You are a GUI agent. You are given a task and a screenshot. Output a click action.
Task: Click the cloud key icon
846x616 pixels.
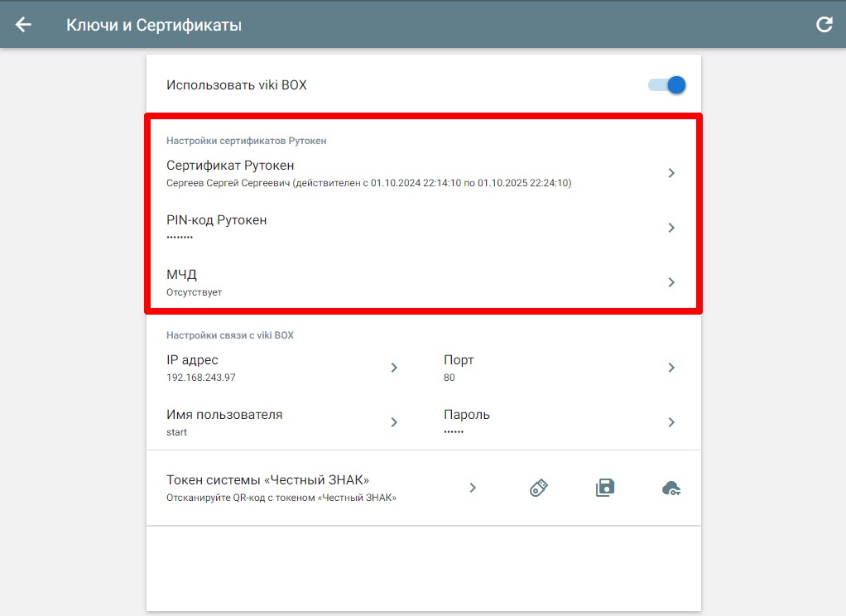coord(671,488)
